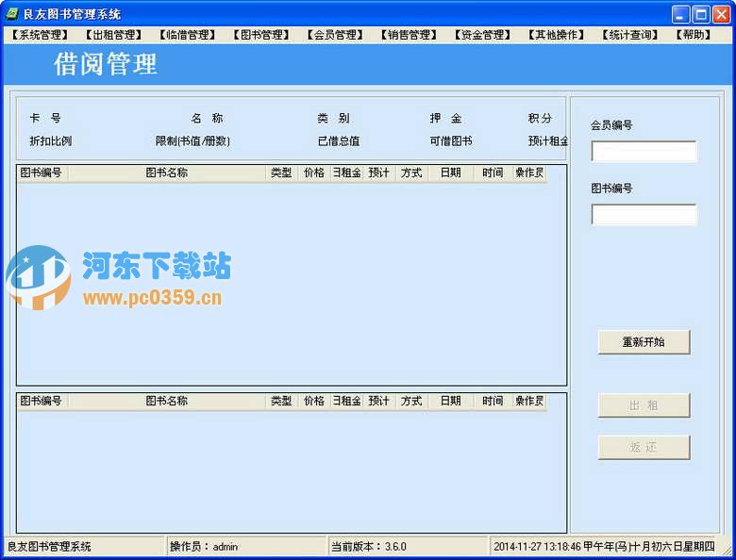This screenshot has width=736, height=560.
Task: Maximize the 良友图书管理系统 window
Action: 701,14
